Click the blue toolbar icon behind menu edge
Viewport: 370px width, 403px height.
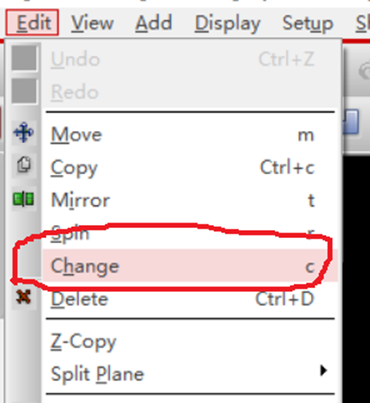(x=351, y=121)
